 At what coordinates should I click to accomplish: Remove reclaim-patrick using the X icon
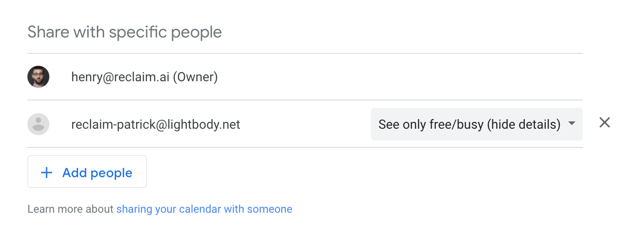(605, 122)
